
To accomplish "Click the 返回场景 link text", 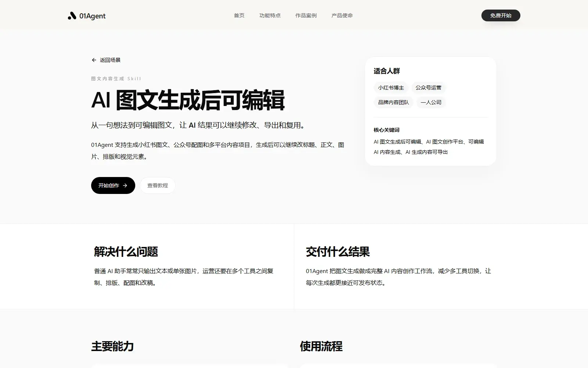I will (110, 60).
